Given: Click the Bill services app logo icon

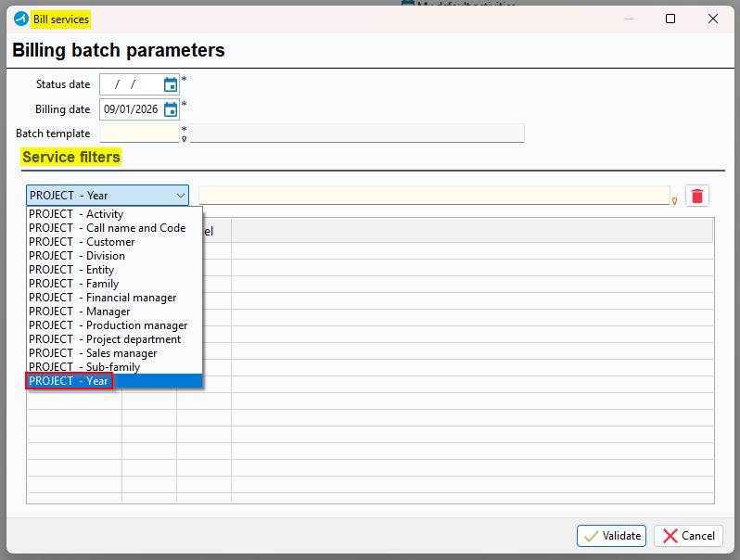Looking at the screenshot, I should point(20,19).
